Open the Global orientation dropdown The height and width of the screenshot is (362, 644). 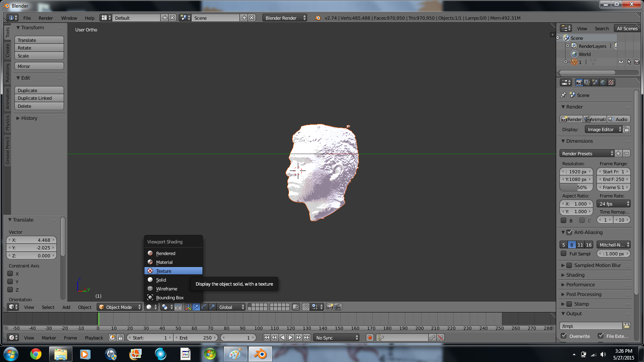pos(231,307)
